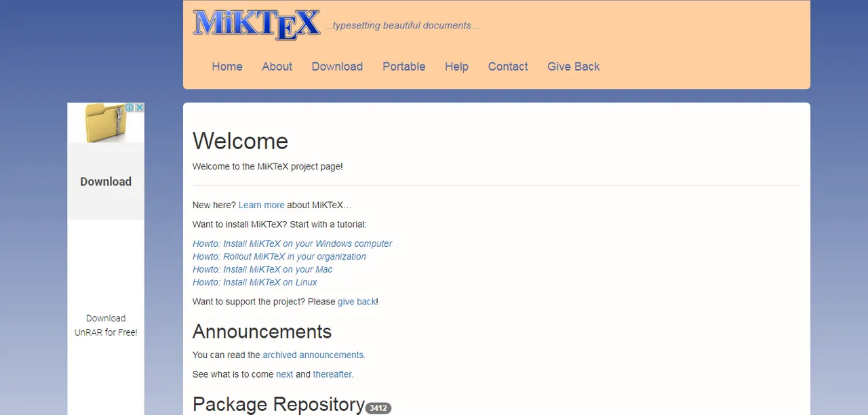Click the Download button in the sidebar ad
868x415 pixels.
pos(106,181)
